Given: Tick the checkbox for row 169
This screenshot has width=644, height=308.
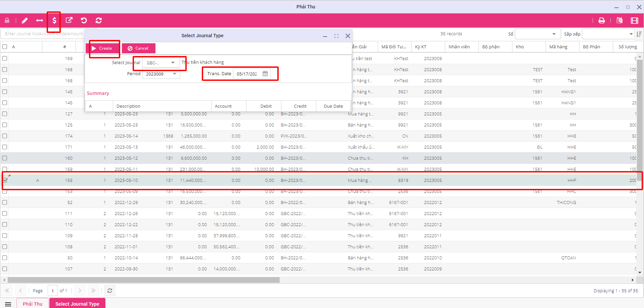Looking at the screenshot, I should (5, 58).
